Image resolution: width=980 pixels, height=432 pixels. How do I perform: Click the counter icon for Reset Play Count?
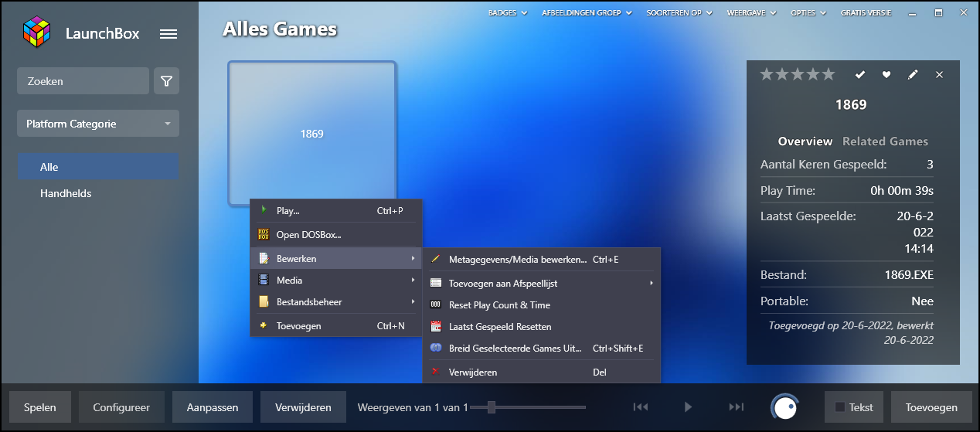pyautogui.click(x=435, y=304)
